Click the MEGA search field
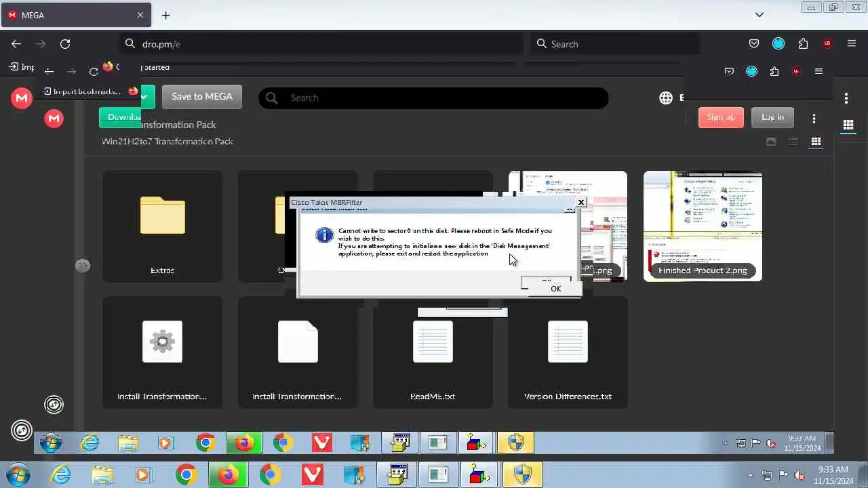868x488 pixels. pyautogui.click(x=433, y=98)
